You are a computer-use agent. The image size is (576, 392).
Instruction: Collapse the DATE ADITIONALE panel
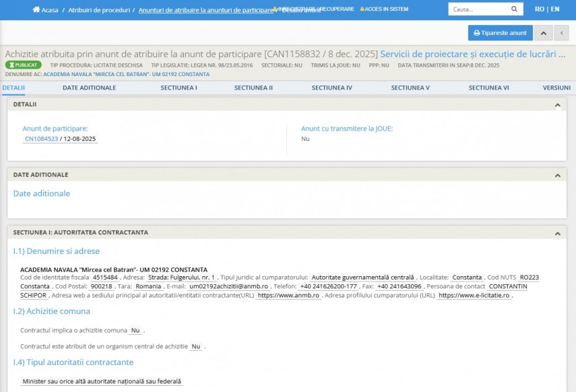coord(557,175)
